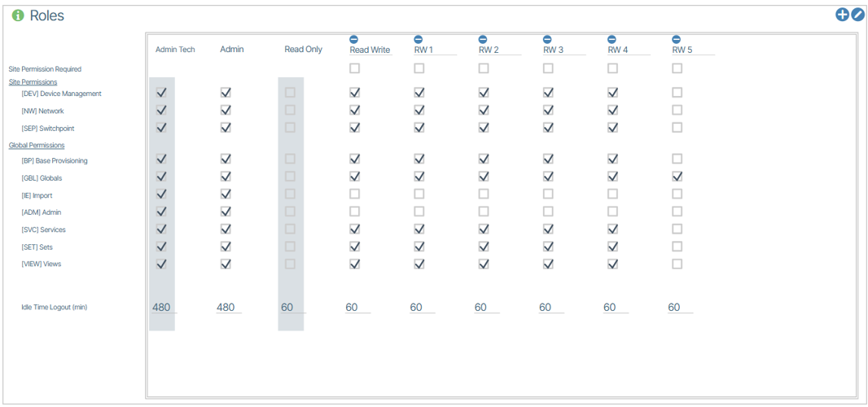Uncheck Network permission for Admin role
868x407 pixels.
click(x=226, y=110)
